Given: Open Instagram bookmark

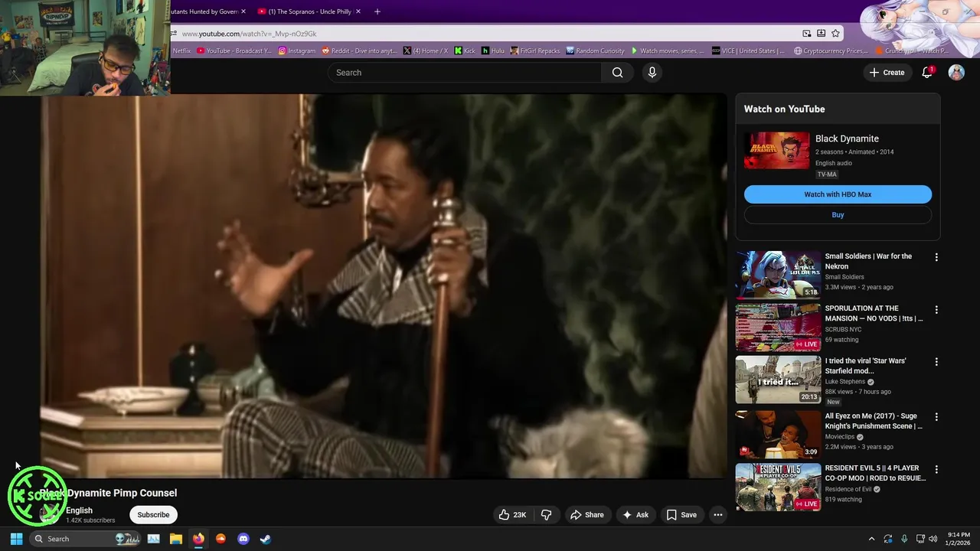Looking at the screenshot, I should [x=297, y=51].
